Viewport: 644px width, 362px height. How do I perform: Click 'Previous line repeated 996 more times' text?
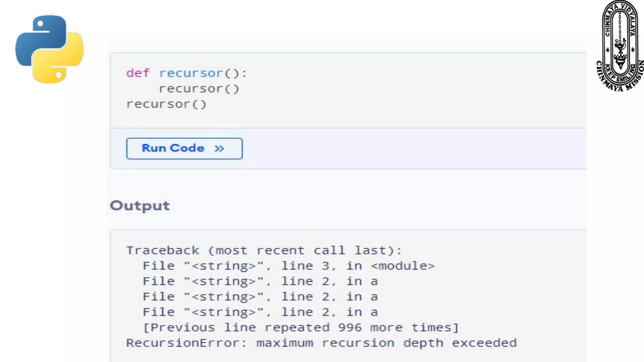click(x=301, y=327)
